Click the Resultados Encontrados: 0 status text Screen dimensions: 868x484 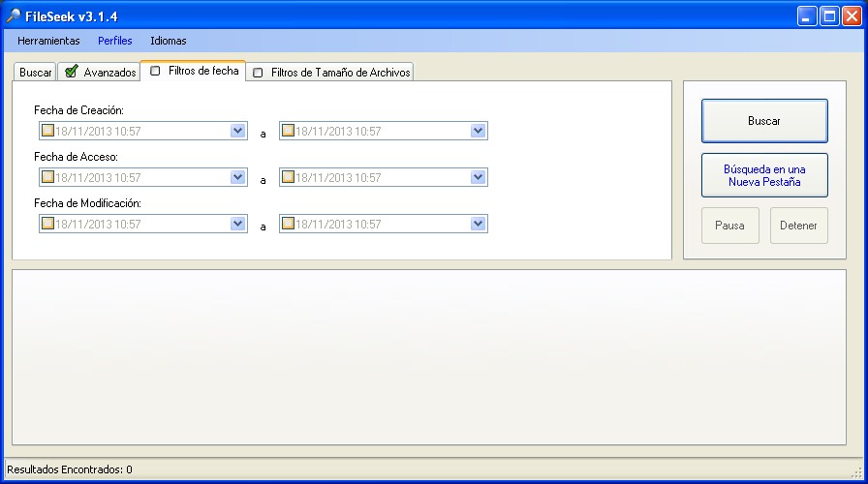70,469
